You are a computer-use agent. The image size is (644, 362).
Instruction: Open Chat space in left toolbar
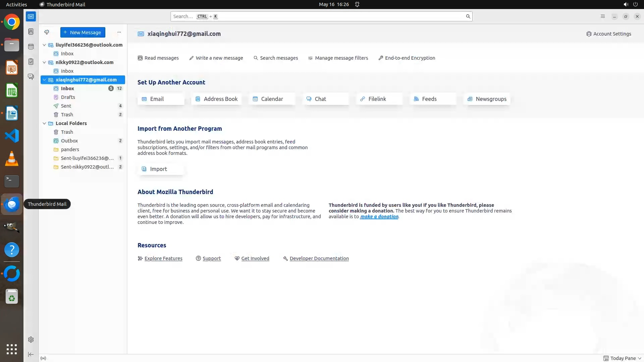click(31, 77)
